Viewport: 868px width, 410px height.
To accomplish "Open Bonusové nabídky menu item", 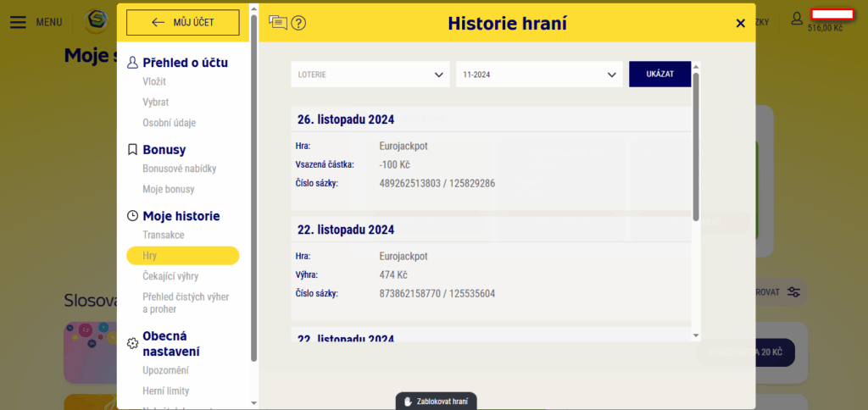I will coord(180,169).
